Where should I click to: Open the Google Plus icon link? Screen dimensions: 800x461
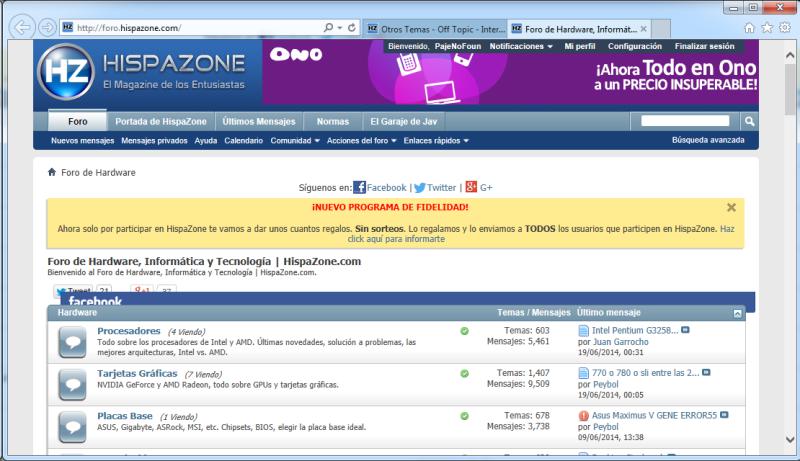(471, 187)
